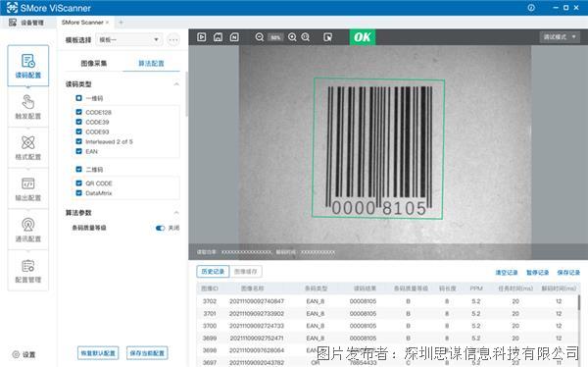Click the 恢复默认配置 button

pos(98,353)
